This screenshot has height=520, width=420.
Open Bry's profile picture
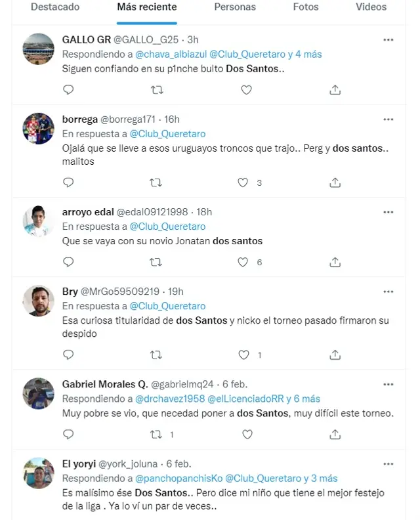tap(39, 301)
